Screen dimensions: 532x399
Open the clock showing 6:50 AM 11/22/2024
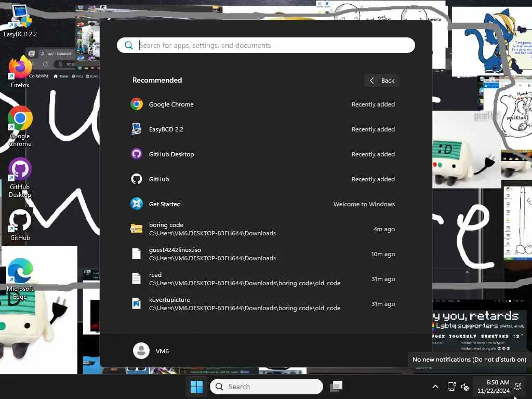click(x=494, y=387)
